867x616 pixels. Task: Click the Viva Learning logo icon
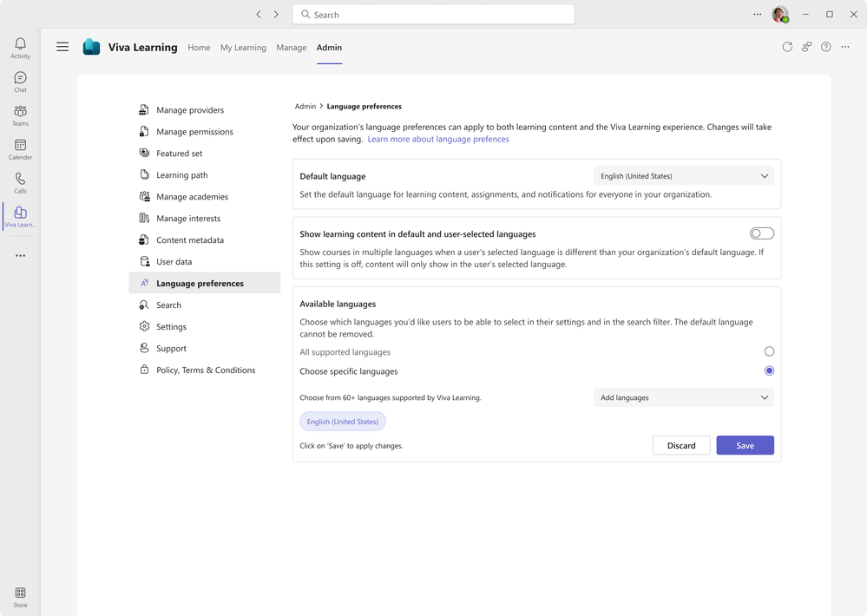click(x=91, y=47)
